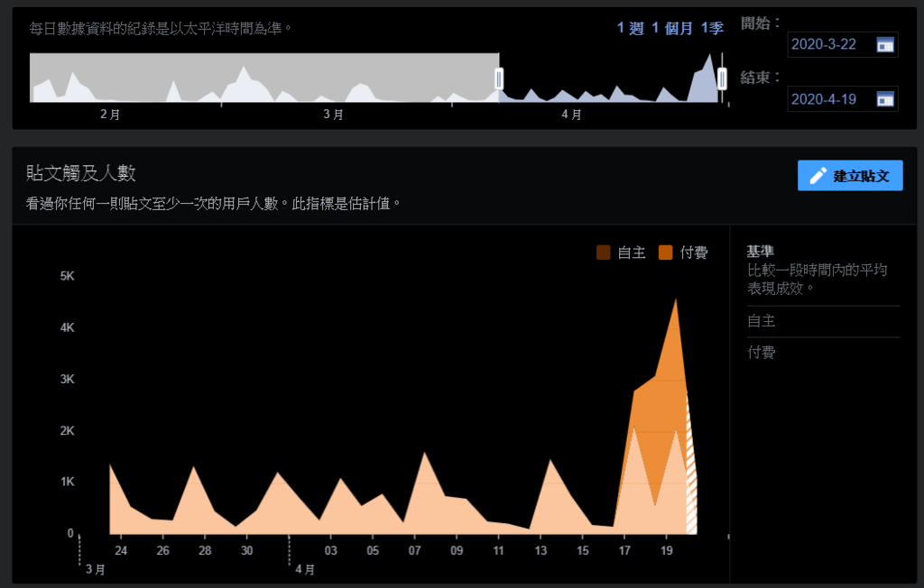Screen dimensions: 924x588
Task: Open the end date calendar picker icon
Action: point(885,99)
